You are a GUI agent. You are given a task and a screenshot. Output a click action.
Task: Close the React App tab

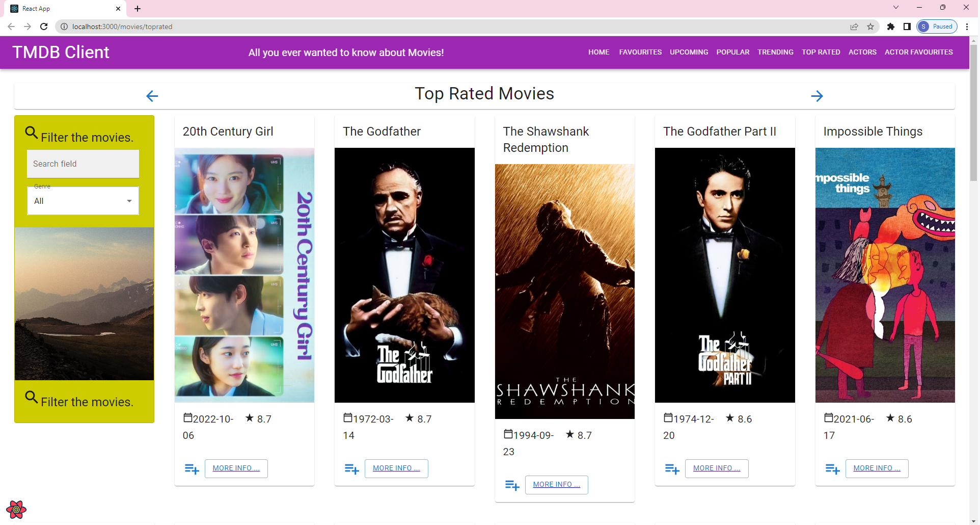tap(118, 9)
